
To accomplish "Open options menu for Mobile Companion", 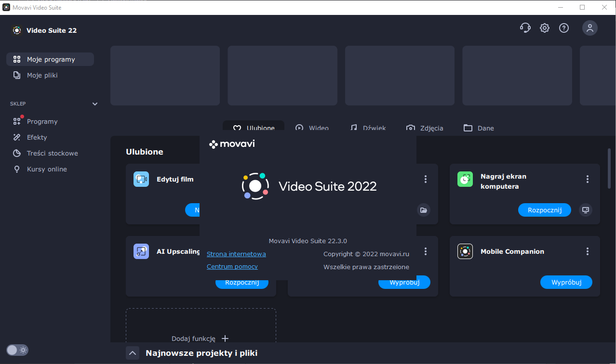I will [588, 251].
